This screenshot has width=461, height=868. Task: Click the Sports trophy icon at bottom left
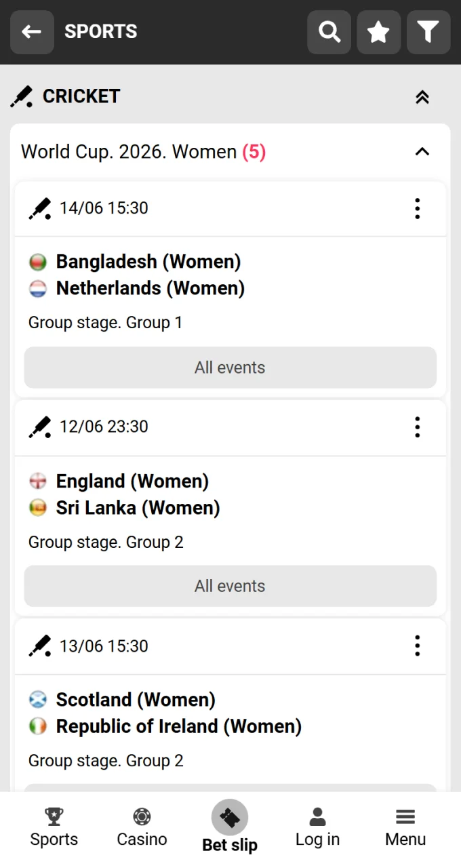click(x=54, y=816)
